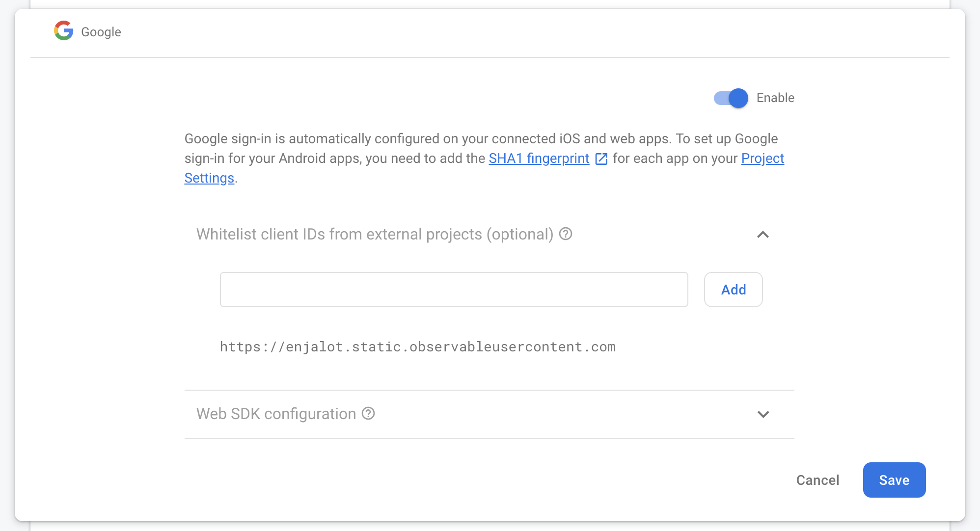This screenshot has height=531, width=980.
Task: Click the external link icon after SHA1 fingerprint
Action: click(601, 159)
